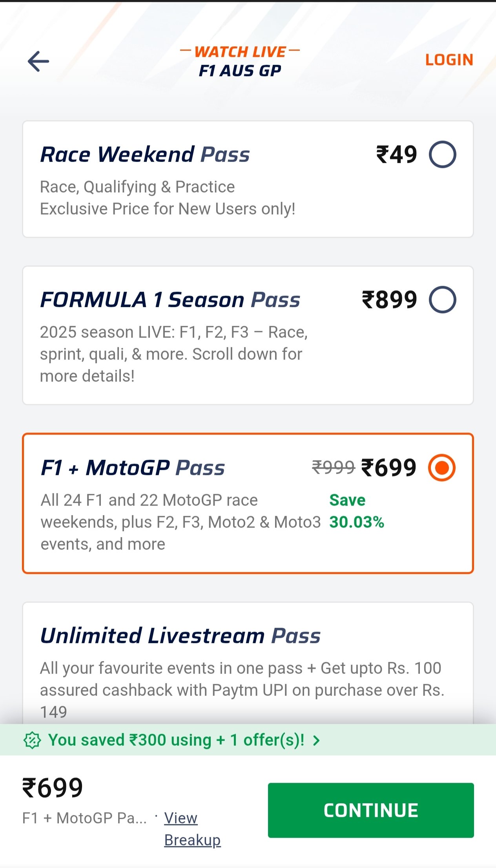The image size is (496, 868).
Task: Click the ₹699 total at the bottom
Action: 53,788
